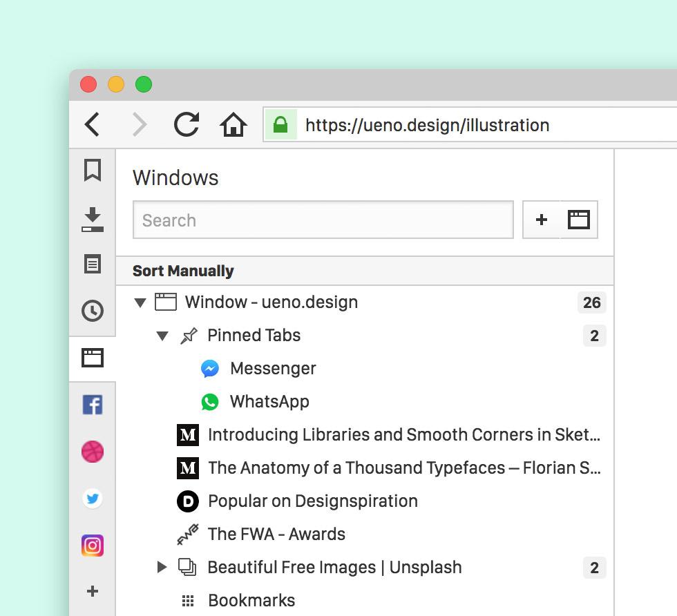The width and height of the screenshot is (677, 616).
Task: Select Beautiful Free Images | Unsplash row
Action: click(x=365, y=567)
